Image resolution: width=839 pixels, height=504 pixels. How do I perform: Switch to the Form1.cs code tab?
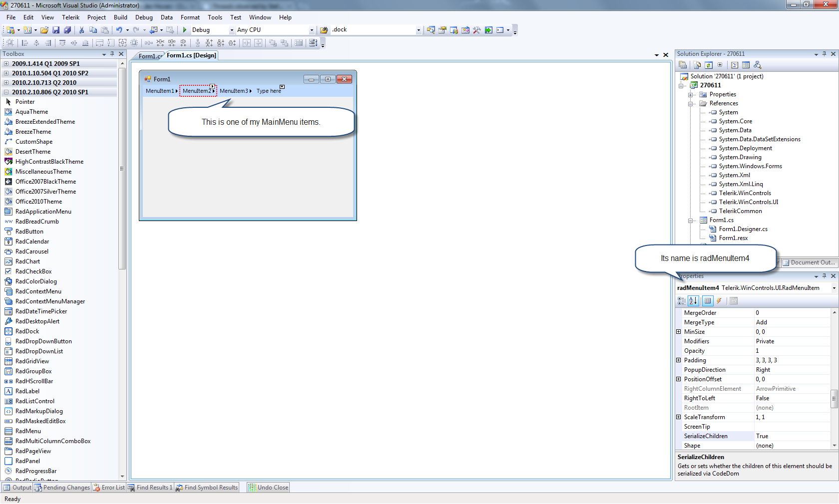149,56
